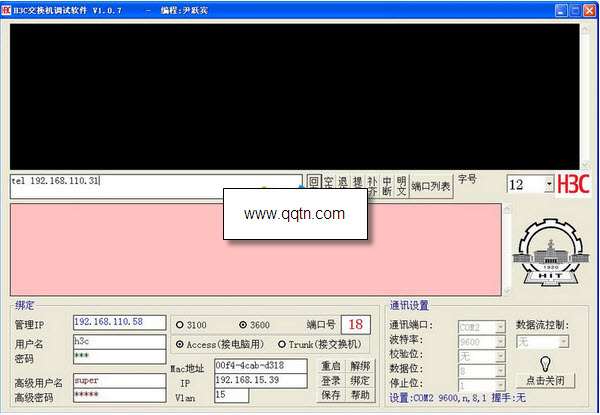Viewport: 600px width, 415px height.
Task: Click the 绑定 bind button
Action: coord(360,381)
